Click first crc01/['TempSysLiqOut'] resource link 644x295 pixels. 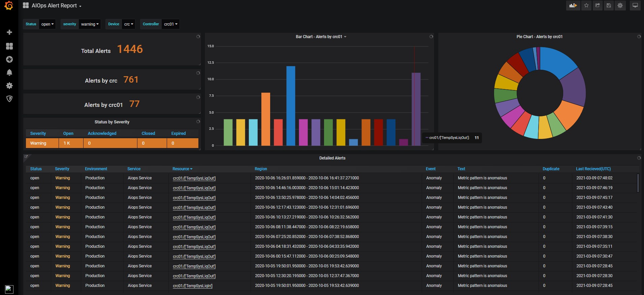click(194, 178)
